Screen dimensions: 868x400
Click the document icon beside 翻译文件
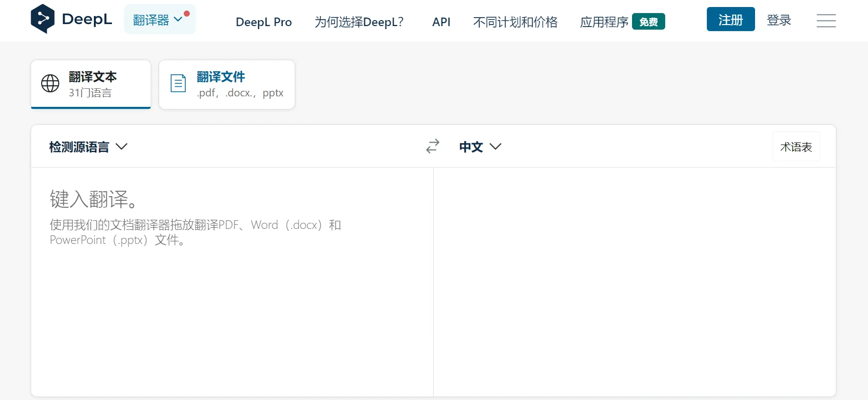[x=178, y=83]
